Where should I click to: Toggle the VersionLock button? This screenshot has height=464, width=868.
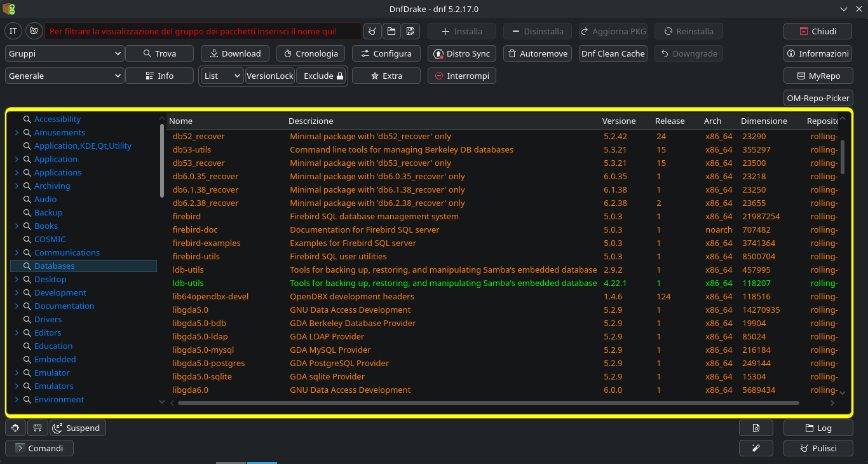(x=270, y=76)
